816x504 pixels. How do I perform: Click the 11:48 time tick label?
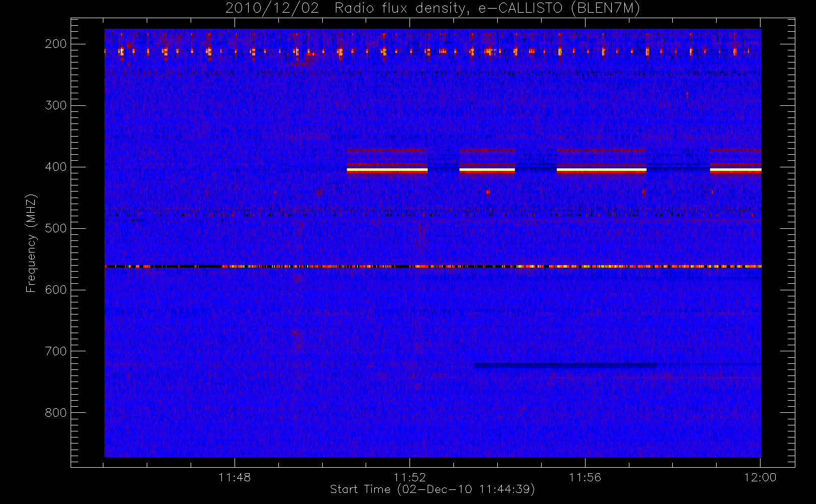point(235,477)
